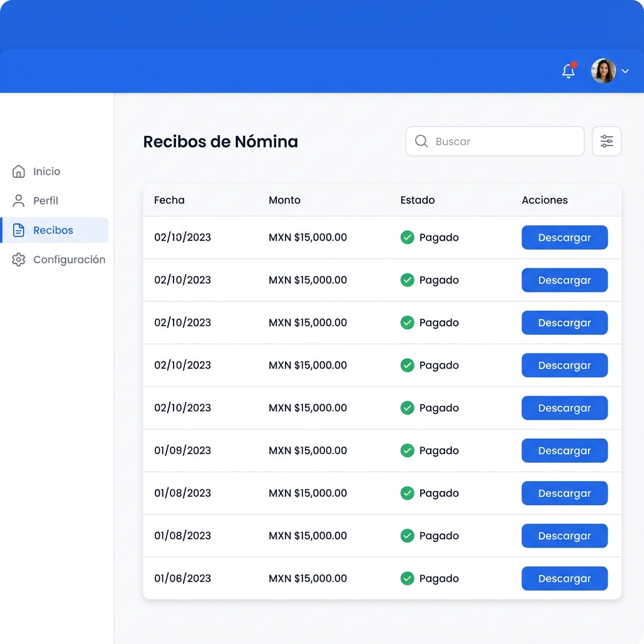Image resolution: width=644 pixels, height=644 pixels.
Task: Click the magnifier icon in Buscar
Action: [x=421, y=142]
